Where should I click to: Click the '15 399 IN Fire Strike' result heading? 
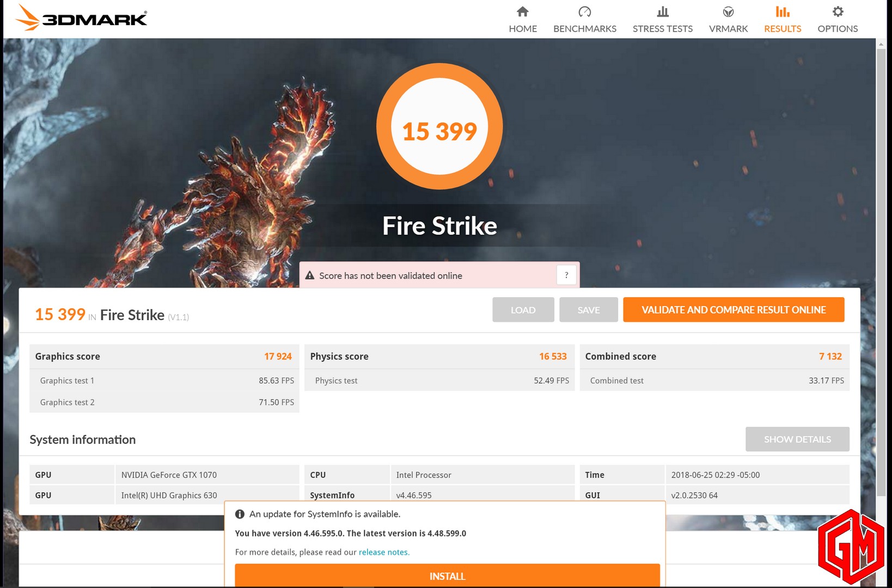[x=112, y=315]
